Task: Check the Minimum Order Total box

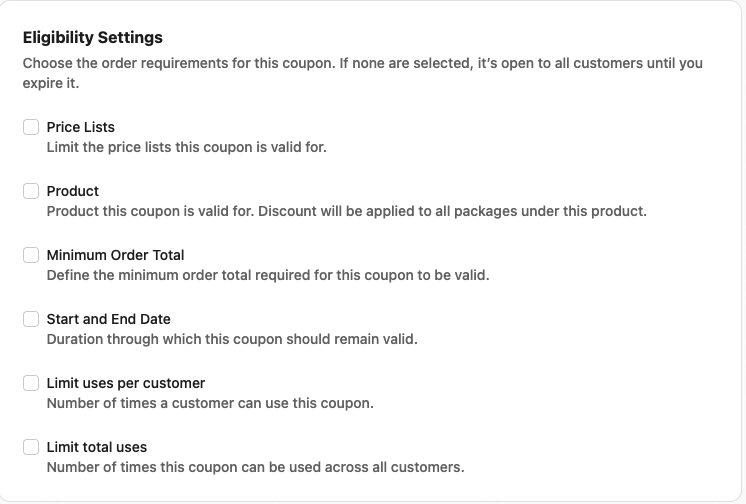Action: tap(31, 255)
